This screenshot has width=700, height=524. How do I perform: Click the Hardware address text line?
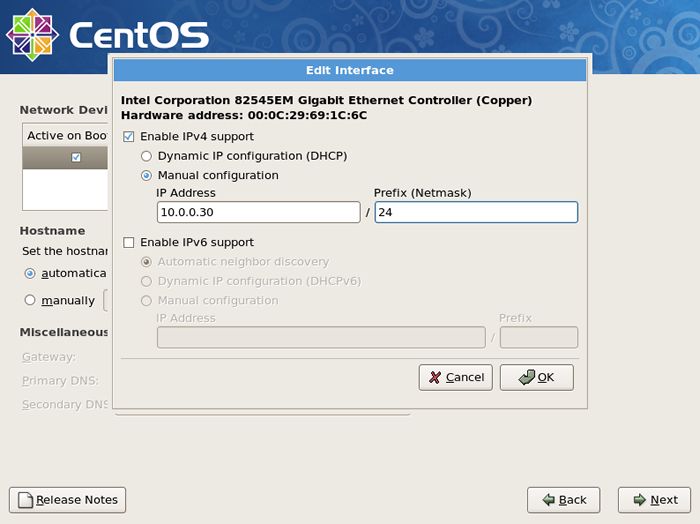244,115
